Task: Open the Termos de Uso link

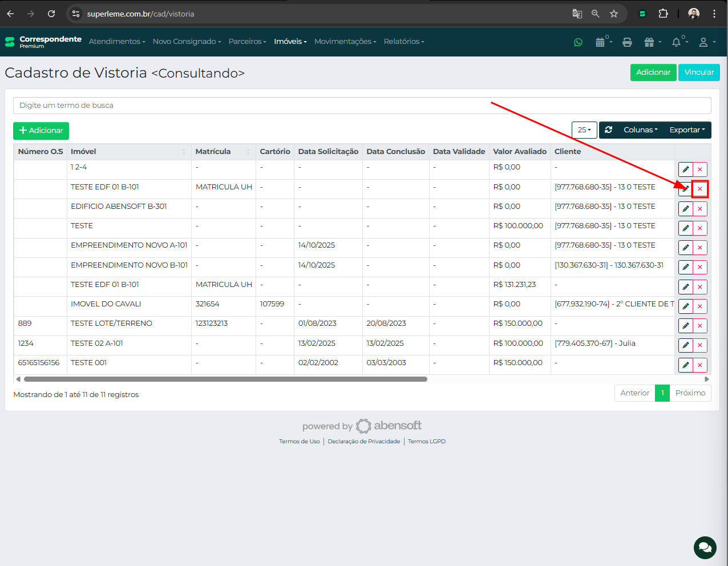Action: click(299, 442)
